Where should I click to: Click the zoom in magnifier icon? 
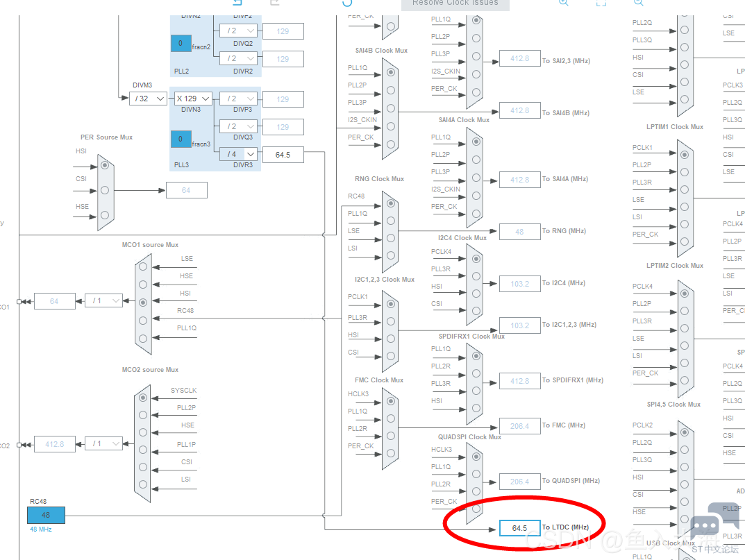click(563, 3)
